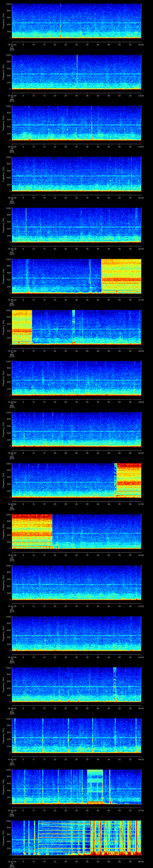
Task: Click the 32:00 end time label
Action: click(141, 44)
